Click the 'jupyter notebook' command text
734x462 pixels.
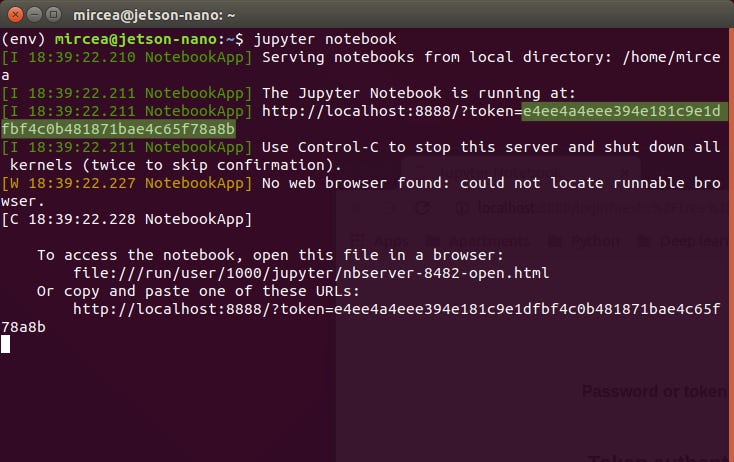325,39
